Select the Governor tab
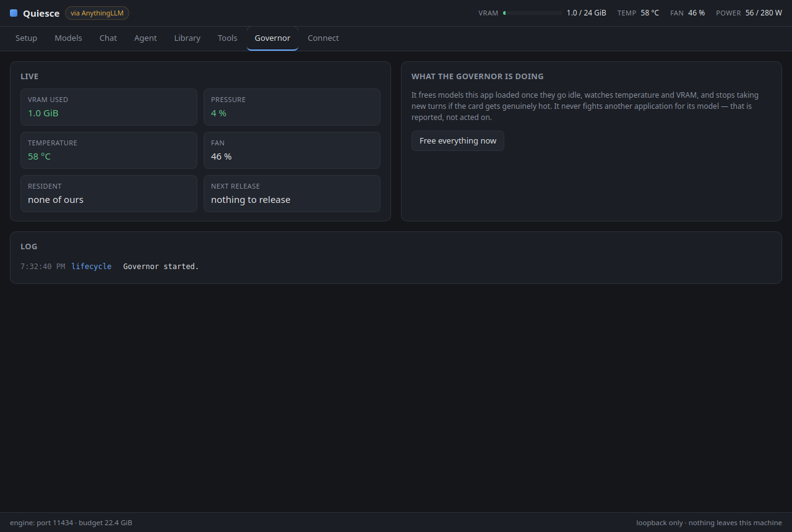The height and width of the screenshot is (532, 792). point(272,38)
